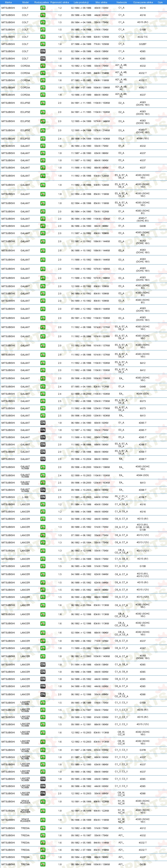This screenshot has height=868, width=167.
Task: Click petrol icon in GALANT G63B row
Action: tap(42, 226)
